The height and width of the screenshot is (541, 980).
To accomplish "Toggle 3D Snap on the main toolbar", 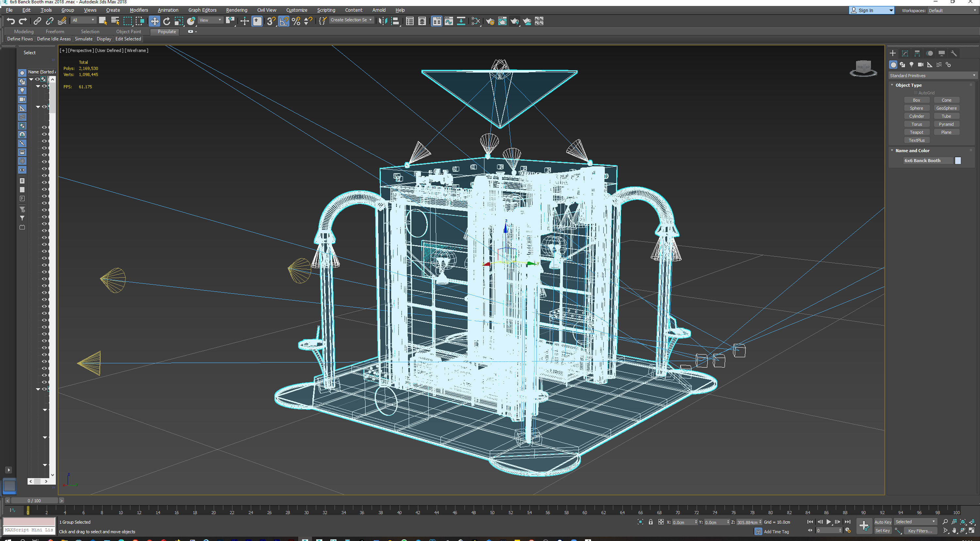I will click(270, 21).
